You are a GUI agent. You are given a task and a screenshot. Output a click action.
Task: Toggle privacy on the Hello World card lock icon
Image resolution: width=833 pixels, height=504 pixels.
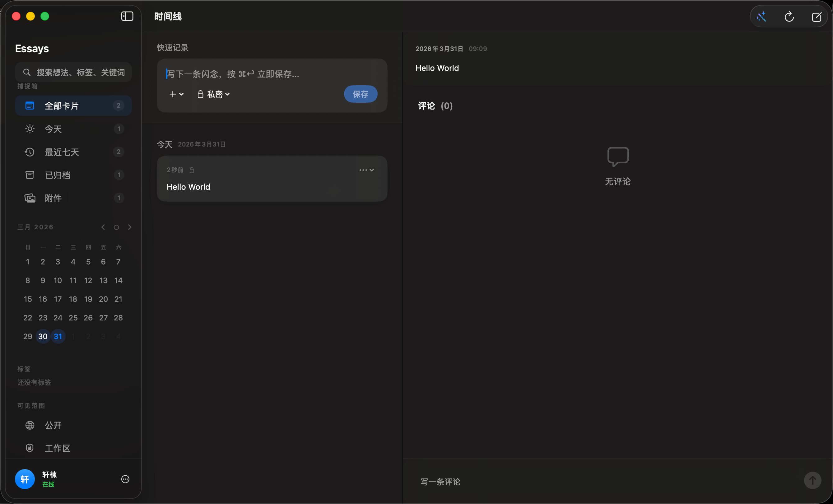click(192, 170)
